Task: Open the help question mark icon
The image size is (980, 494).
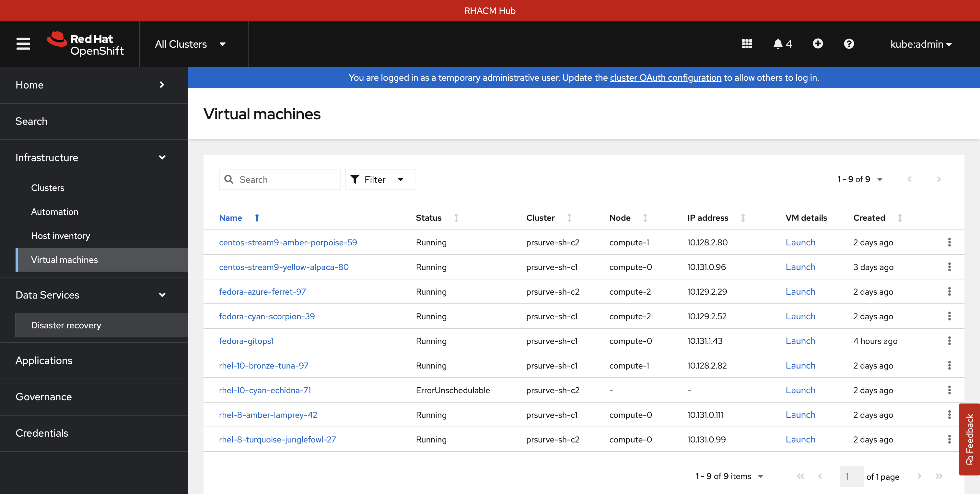Action: 849,44
